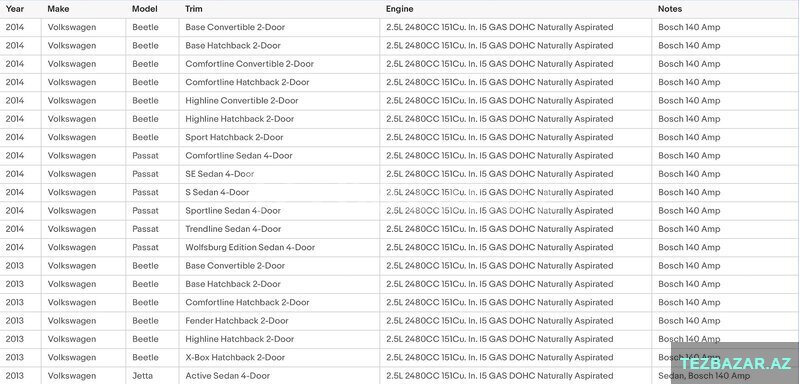Click Bosch 140 Amp in the Comfortline Convertible row
Screen dimensions: 799x384
[689, 64]
